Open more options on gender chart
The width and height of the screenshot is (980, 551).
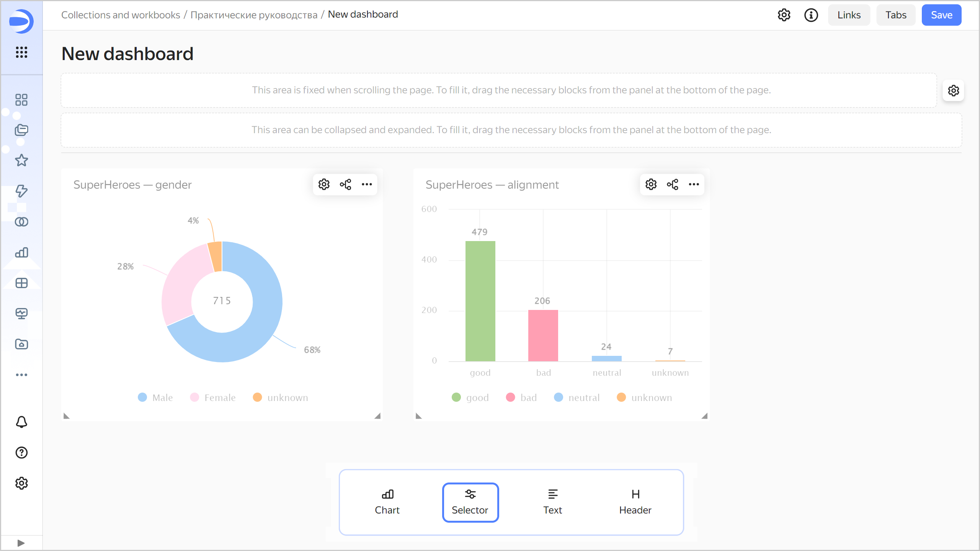(367, 184)
